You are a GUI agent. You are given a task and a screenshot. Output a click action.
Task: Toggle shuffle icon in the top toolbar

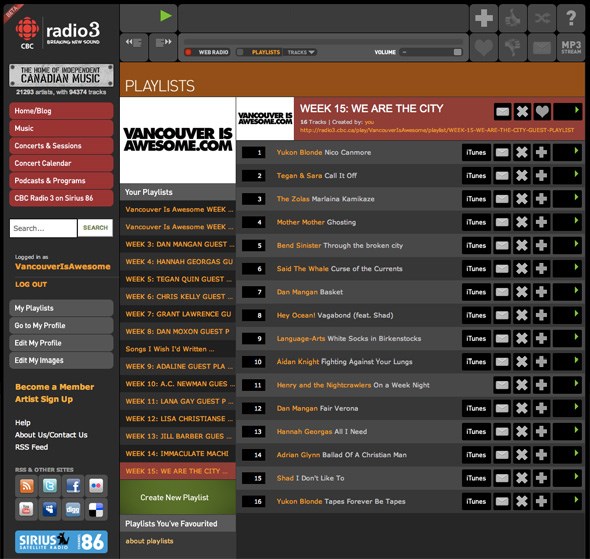click(542, 18)
